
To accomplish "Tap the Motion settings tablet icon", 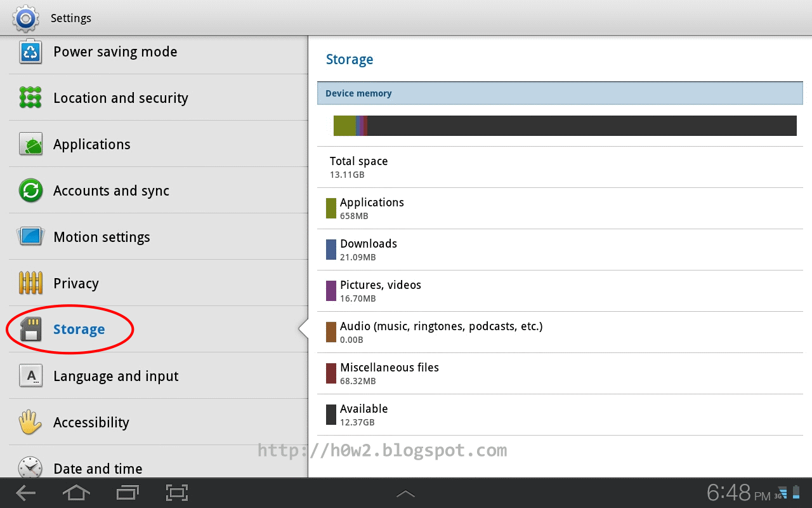I will point(30,237).
